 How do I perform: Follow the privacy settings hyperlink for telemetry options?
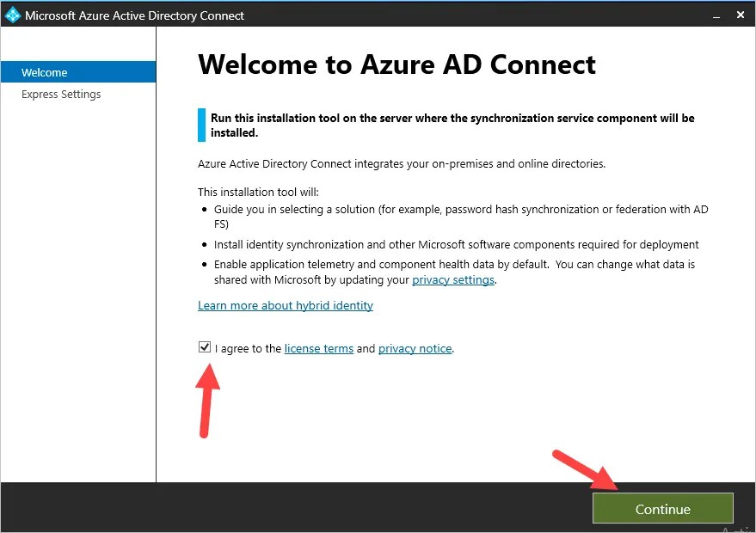point(453,279)
